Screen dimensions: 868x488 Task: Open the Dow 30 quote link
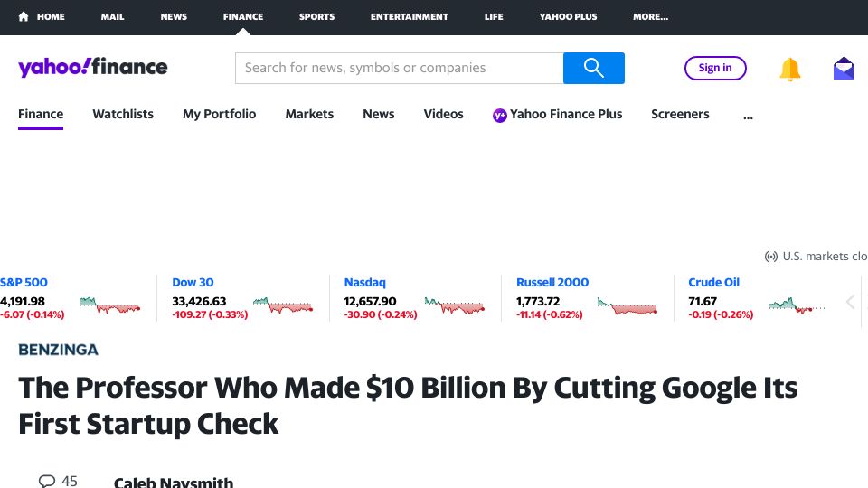[193, 282]
